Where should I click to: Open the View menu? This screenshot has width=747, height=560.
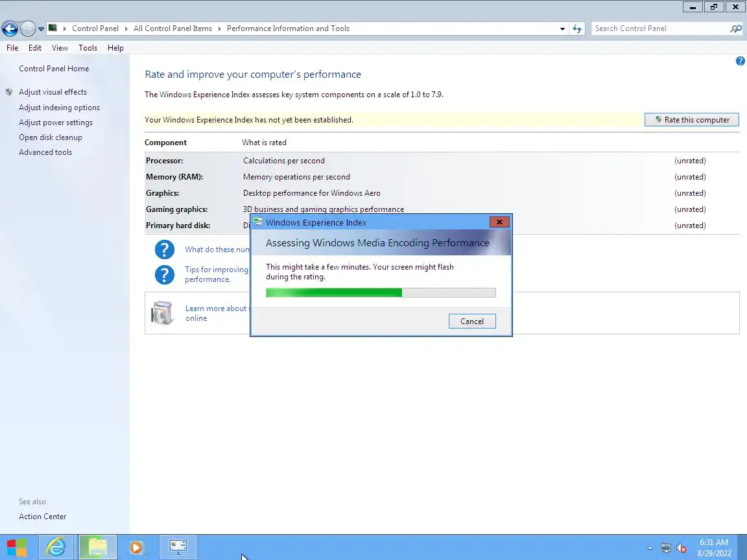click(x=60, y=47)
